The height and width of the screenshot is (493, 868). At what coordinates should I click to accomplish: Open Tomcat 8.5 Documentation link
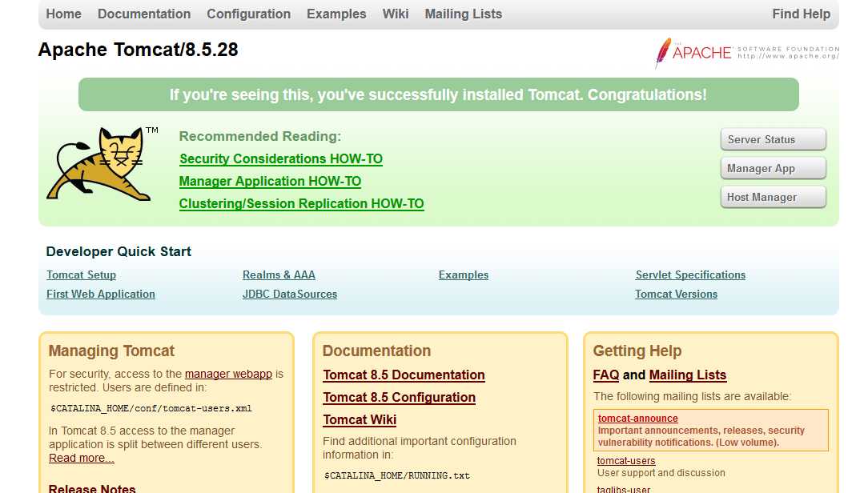(404, 375)
